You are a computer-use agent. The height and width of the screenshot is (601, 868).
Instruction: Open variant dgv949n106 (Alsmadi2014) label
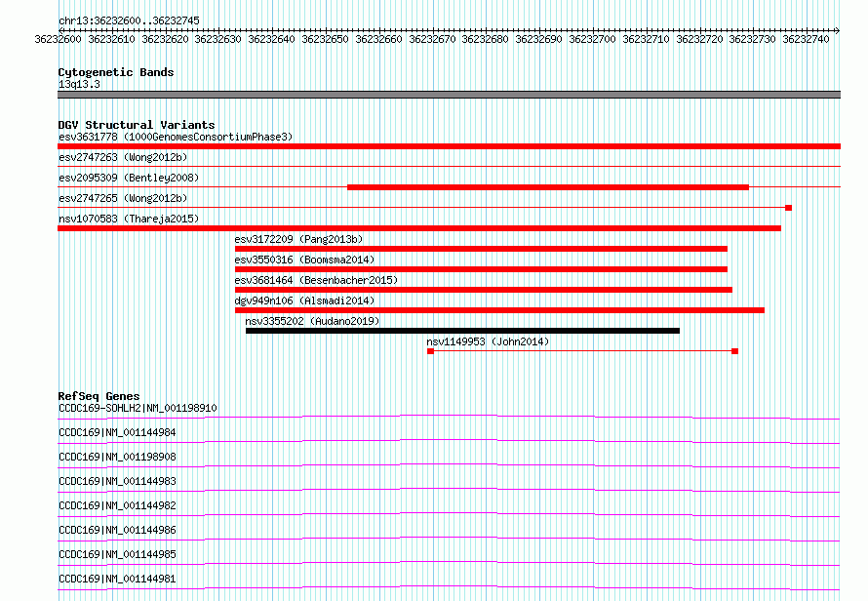pyautogui.click(x=304, y=300)
